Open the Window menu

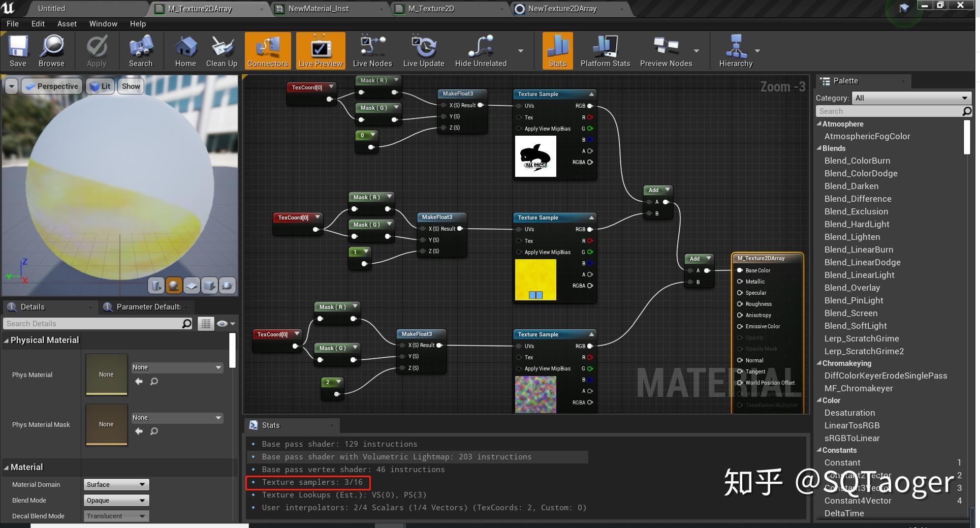103,23
